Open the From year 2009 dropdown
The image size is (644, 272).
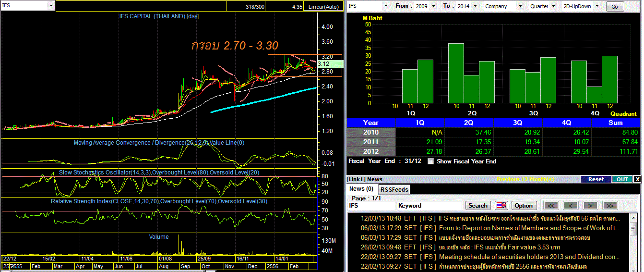[x=433, y=6]
